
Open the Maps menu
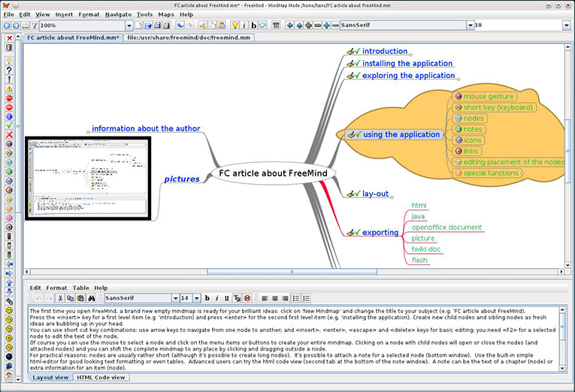click(166, 15)
